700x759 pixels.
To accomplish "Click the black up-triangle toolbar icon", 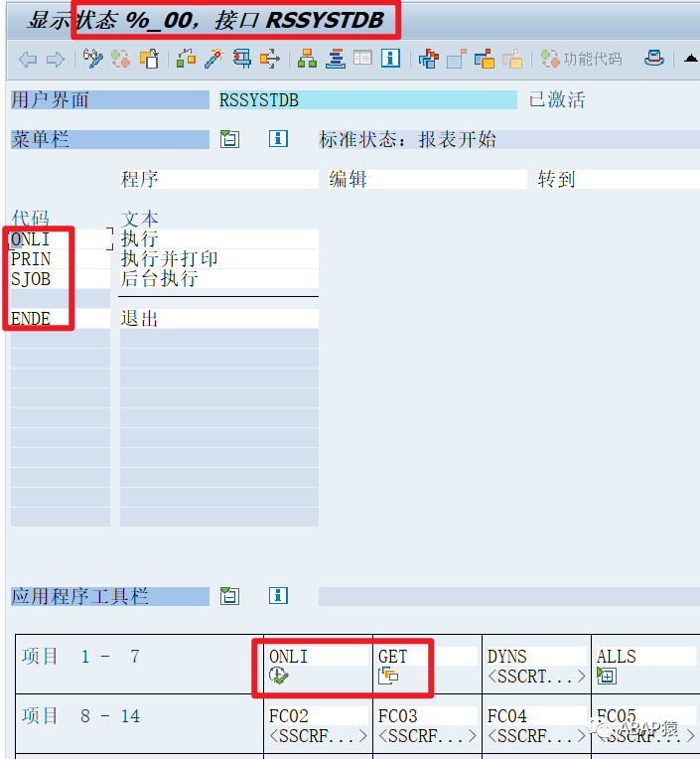I will (x=691, y=59).
